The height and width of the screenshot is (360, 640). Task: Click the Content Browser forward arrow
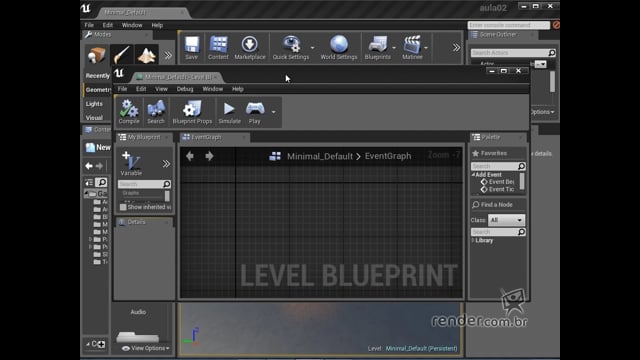99,166
